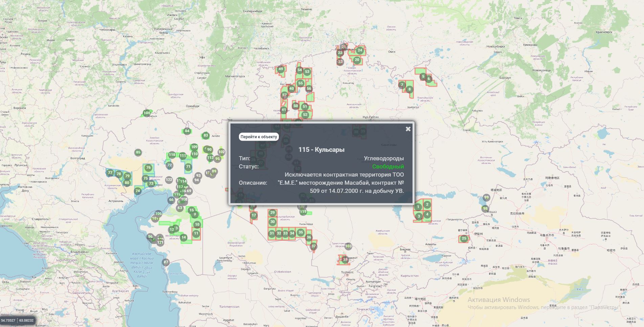Select marker 87 on the Caspian coast

165,262
